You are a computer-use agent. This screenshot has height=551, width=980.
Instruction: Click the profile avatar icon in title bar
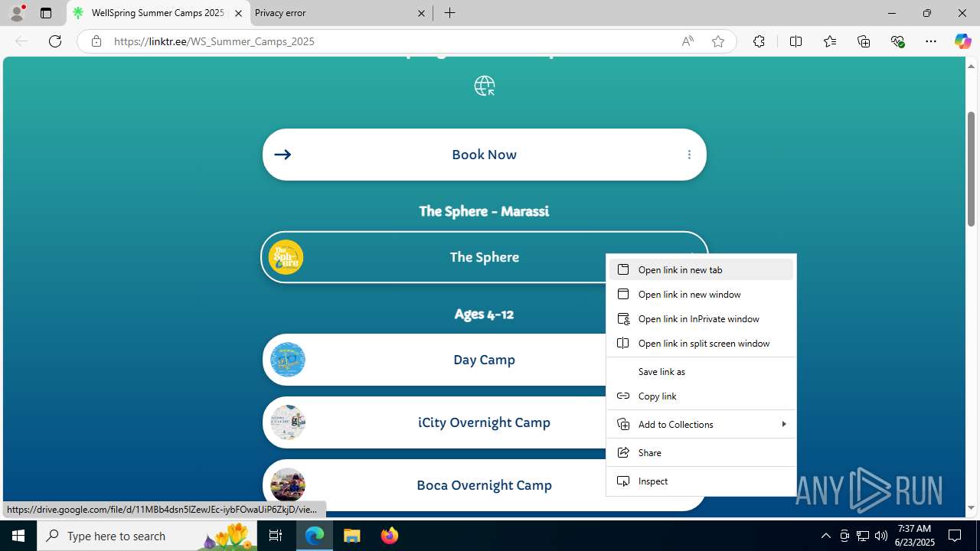tap(17, 13)
